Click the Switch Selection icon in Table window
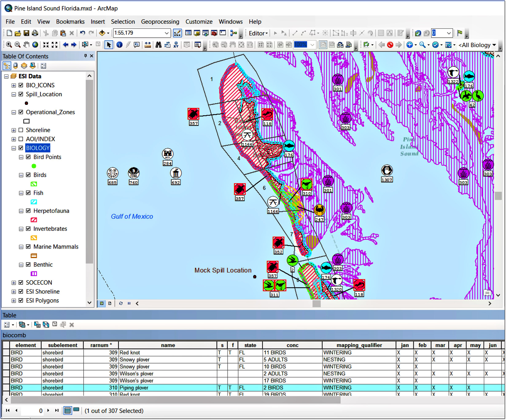 point(46,324)
